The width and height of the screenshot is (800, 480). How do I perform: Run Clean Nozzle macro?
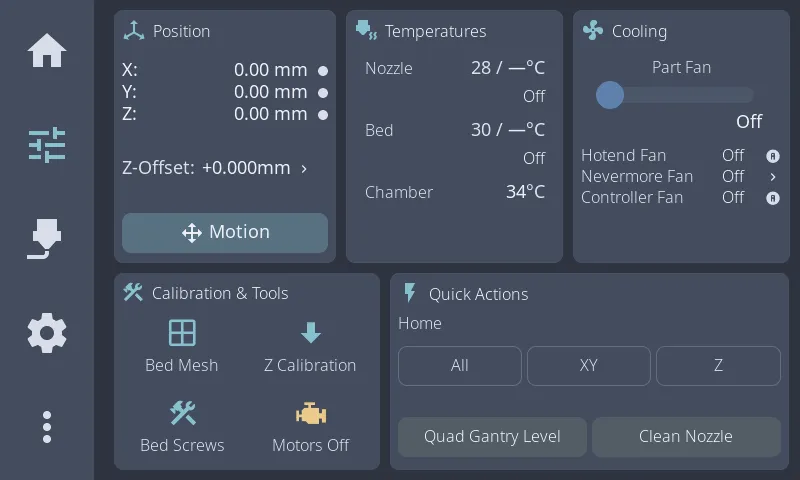point(686,437)
